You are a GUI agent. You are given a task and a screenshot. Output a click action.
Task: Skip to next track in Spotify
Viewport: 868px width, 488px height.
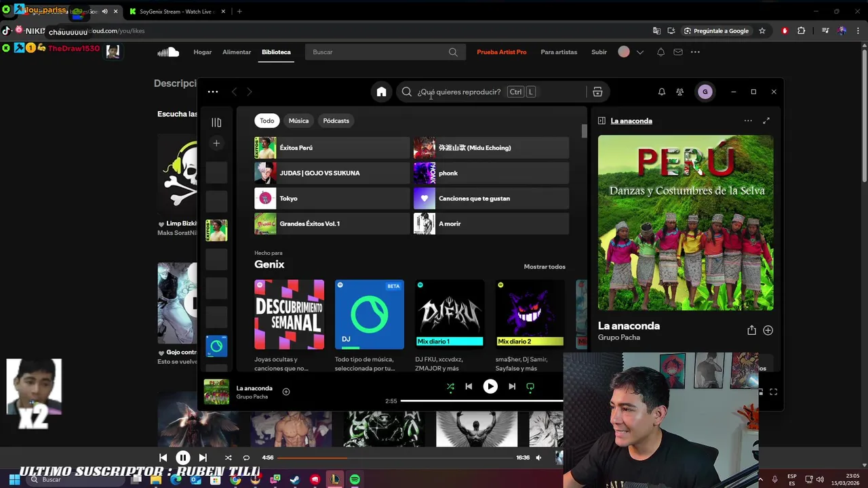pos(512,386)
